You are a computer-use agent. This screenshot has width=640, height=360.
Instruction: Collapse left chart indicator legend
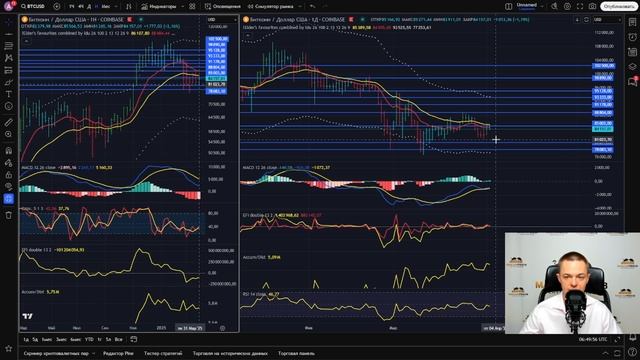pyautogui.click(x=26, y=41)
